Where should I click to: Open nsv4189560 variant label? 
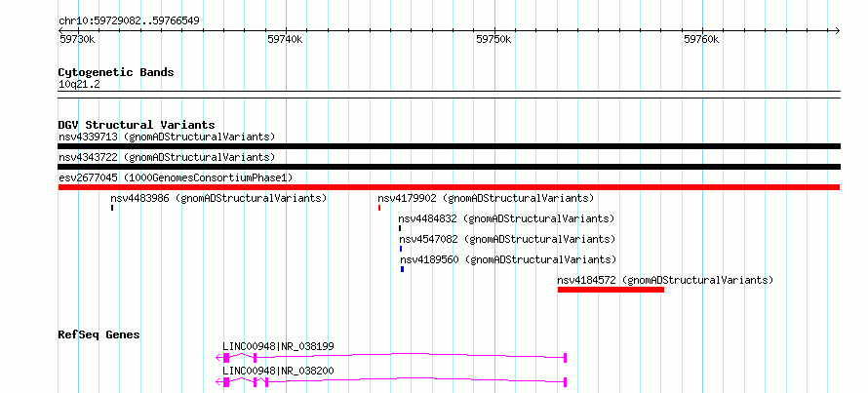[508, 259]
